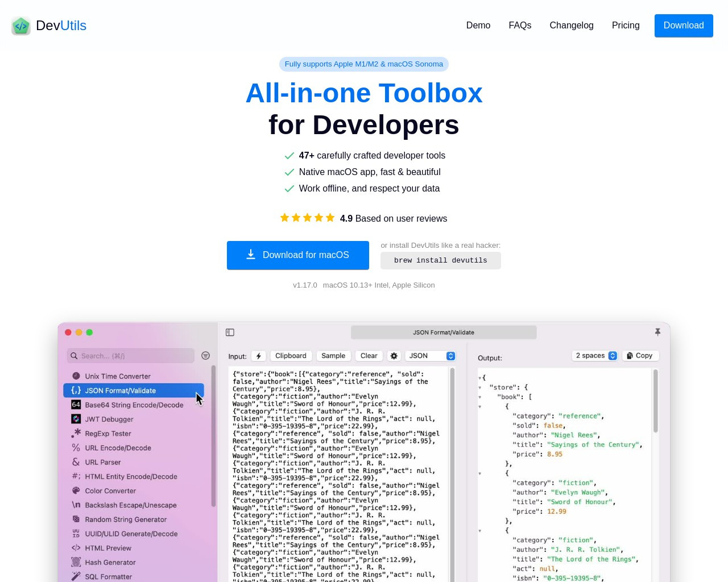The height and width of the screenshot is (582, 728).
Task: Open the Backslash Escape/Unescape icon
Action: tap(76, 505)
